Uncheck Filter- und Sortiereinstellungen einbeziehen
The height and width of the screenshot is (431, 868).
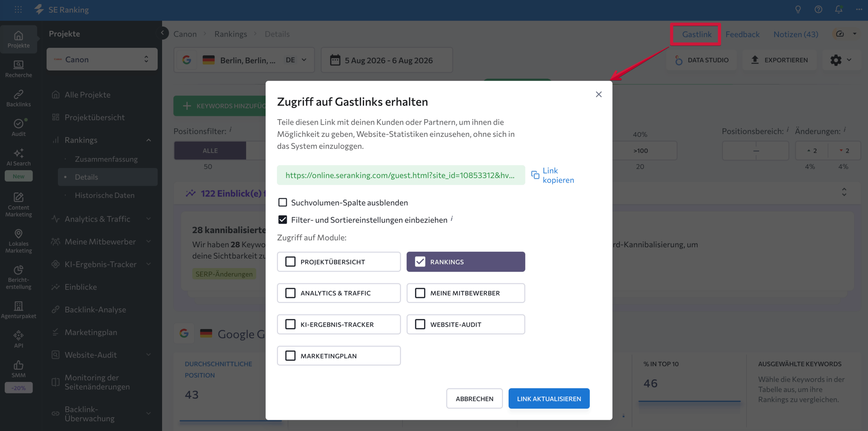[282, 220]
